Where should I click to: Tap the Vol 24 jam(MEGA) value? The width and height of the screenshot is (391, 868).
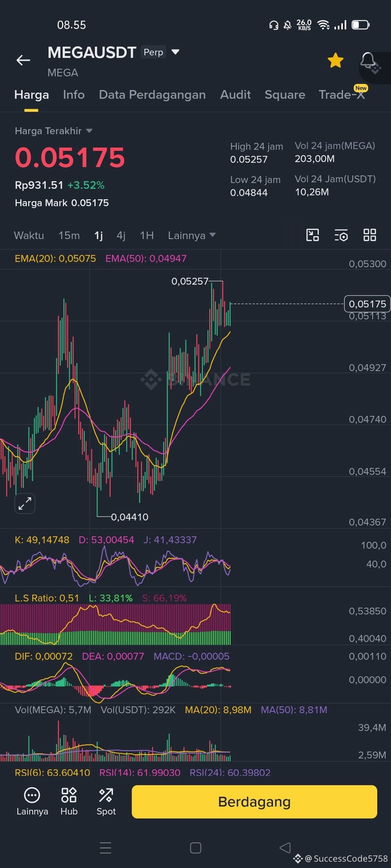315,159
